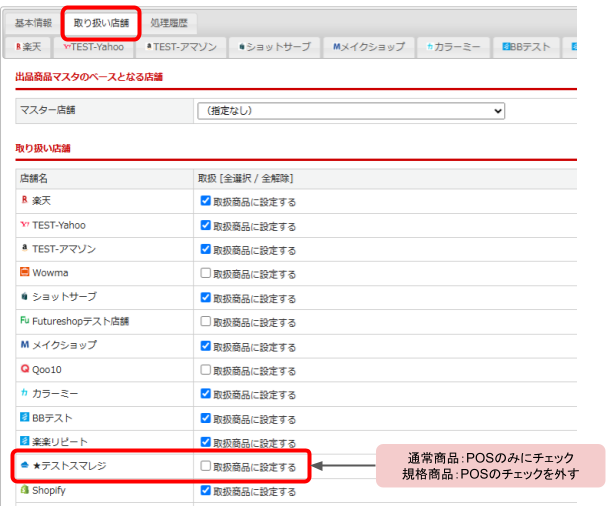Click the マスター店舗 label cell
This screenshot has height=510, width=613.
tap(104, 111)
